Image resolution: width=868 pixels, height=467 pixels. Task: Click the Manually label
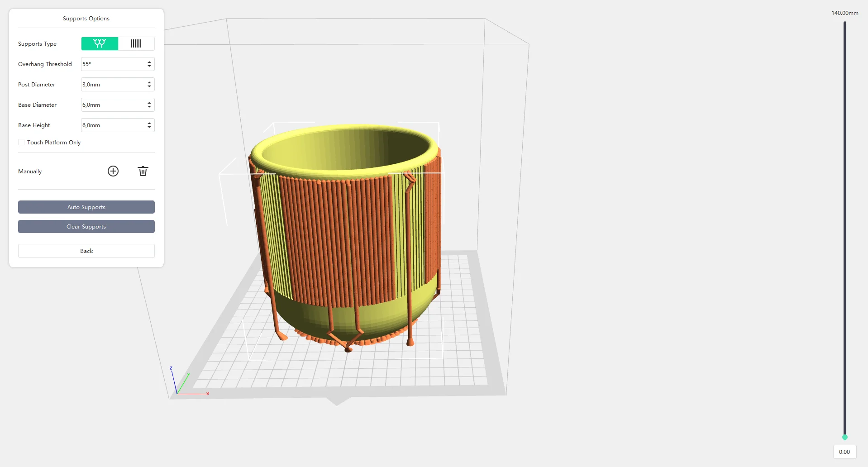pyautogui.click(x=30, y=172)
